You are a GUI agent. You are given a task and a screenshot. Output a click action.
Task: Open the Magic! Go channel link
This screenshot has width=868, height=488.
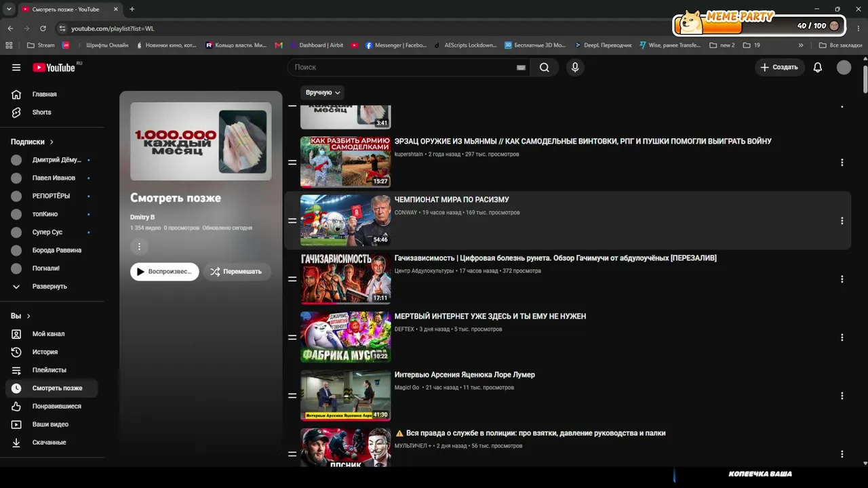click(x=407, y=388)
